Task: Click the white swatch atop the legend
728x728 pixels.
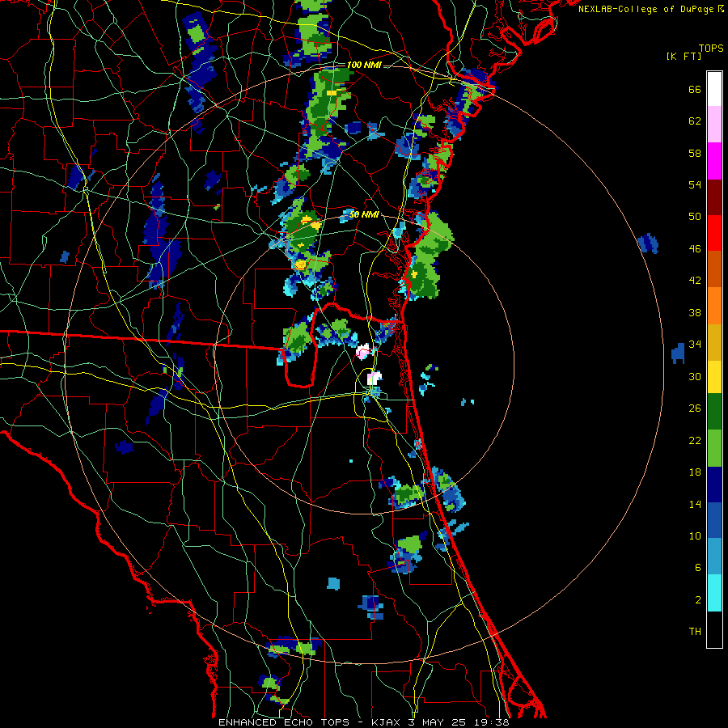Action: coord(714,89)
